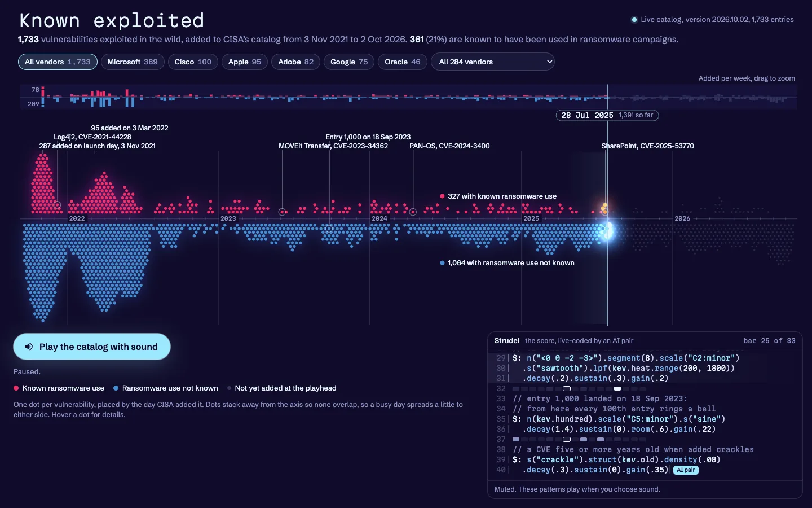Click the 1,391 so far count
Viewport: 812px width, 508px height.
click(x=636, y=115)
